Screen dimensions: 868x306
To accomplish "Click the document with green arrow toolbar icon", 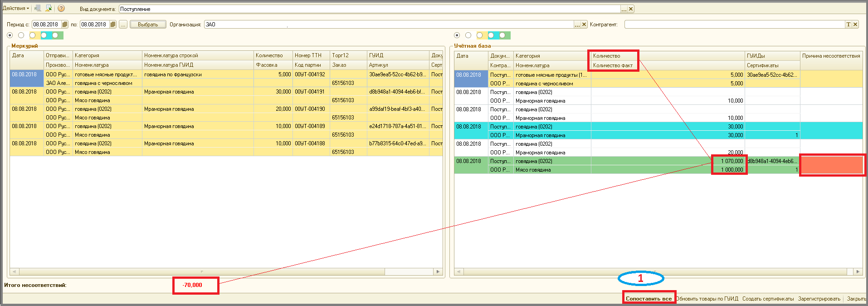I will click(49, 8).
